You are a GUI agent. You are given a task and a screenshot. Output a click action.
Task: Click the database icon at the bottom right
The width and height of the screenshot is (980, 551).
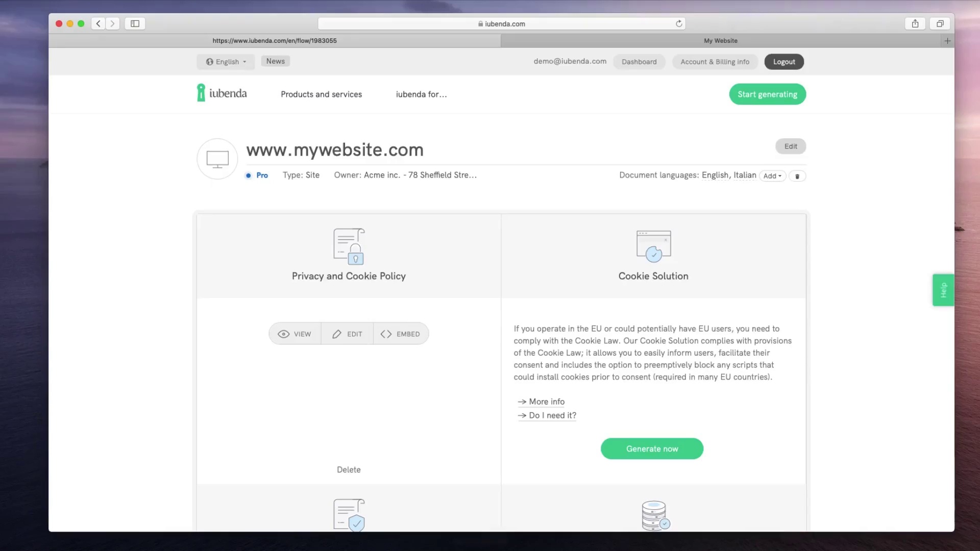(x=655, y=515)
